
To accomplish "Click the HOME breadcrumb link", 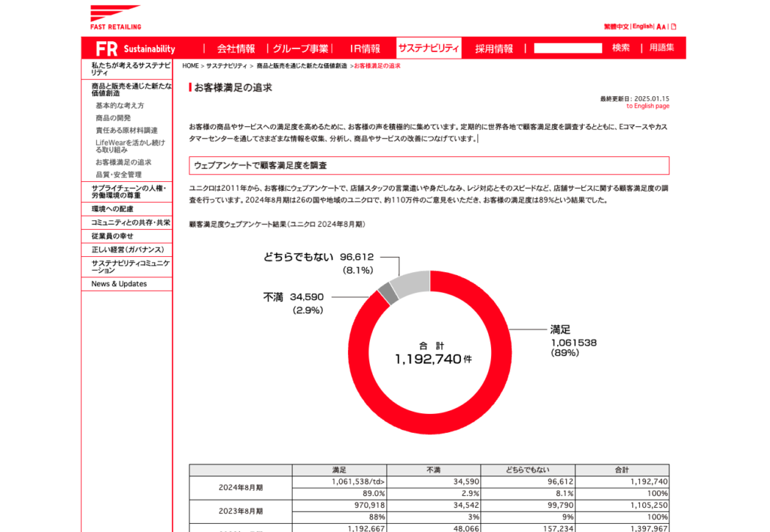I will click(x=190, y=66).
